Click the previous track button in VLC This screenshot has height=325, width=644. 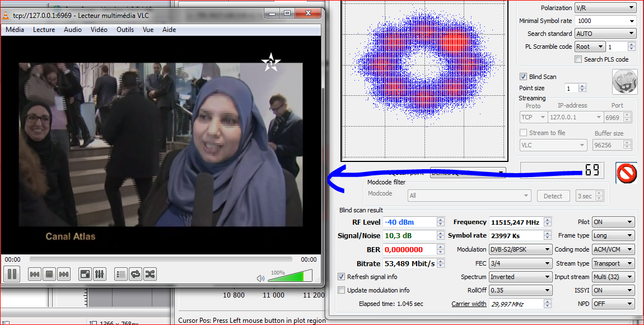(34, 274)
